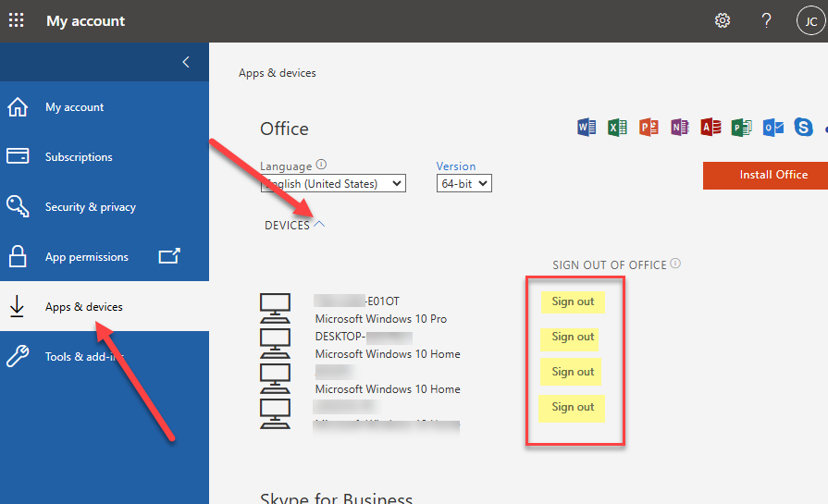
Task: Open the app launcher grid icon
Action: coord(17,20)
